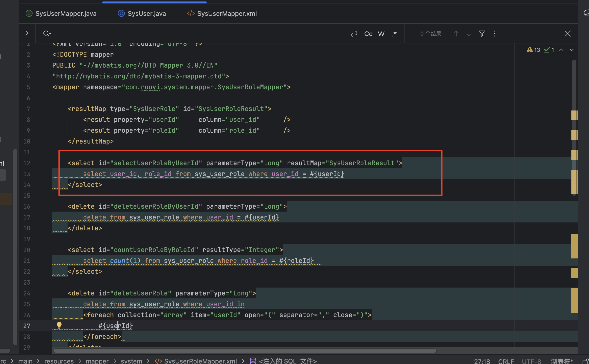
Task: Click the horizontal scrollbar under the editor
Action: [x=245, y=351]
